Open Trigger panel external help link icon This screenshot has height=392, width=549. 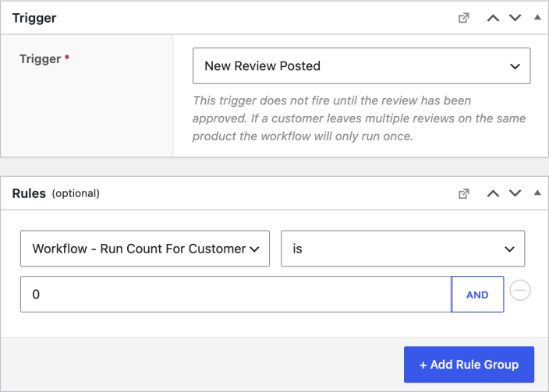tap(463, 18)
